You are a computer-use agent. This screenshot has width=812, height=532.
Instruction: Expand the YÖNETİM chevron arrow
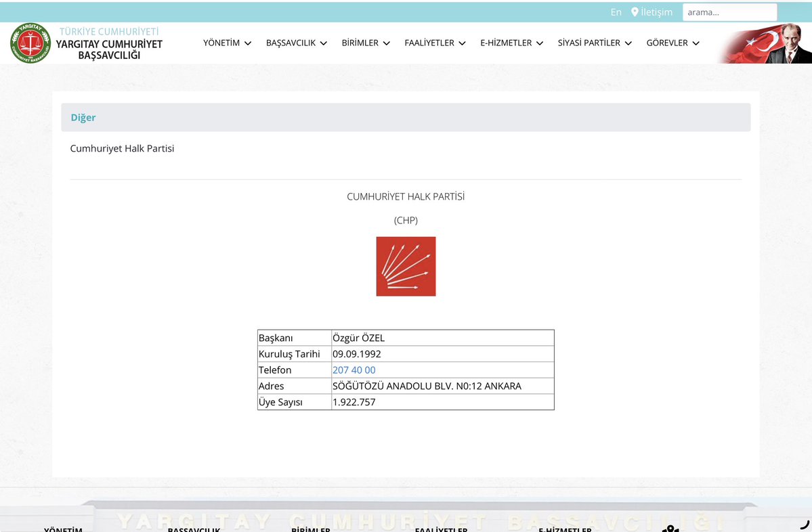pos(248,43)
